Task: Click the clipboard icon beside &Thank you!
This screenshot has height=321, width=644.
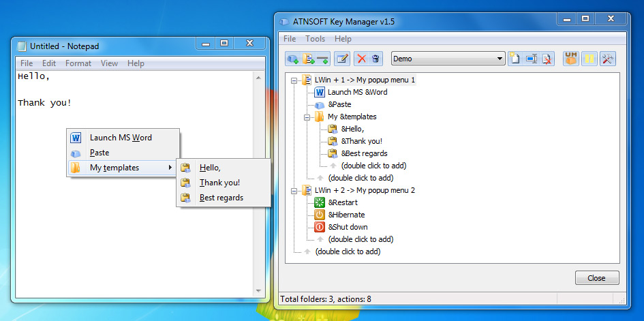Action: coord(333,141)
